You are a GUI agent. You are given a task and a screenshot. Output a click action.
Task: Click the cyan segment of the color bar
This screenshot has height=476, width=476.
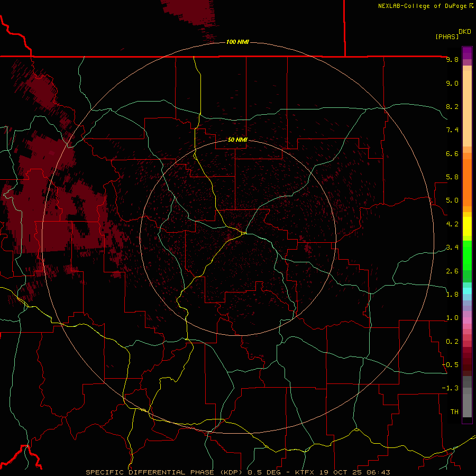click(467, 291)
